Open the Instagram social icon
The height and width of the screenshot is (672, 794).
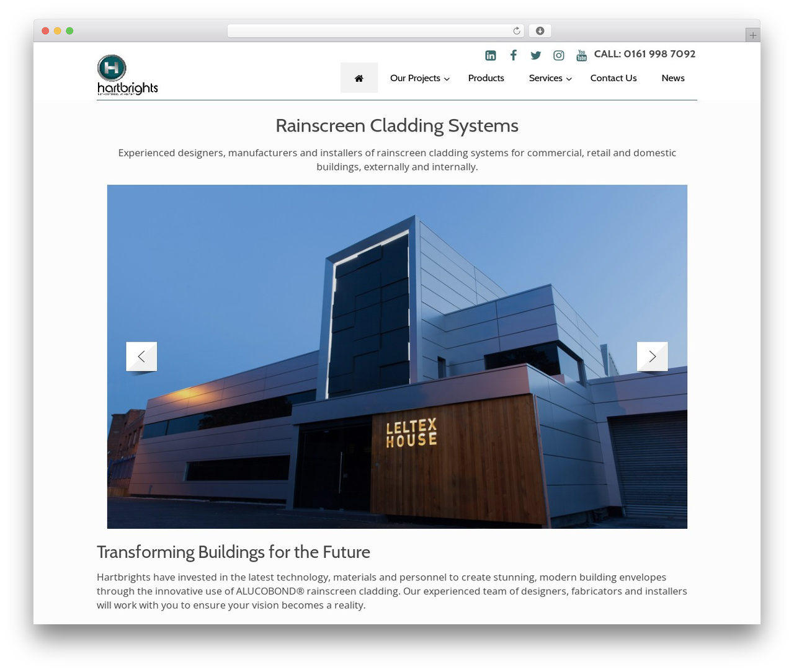tap(559, 56)
